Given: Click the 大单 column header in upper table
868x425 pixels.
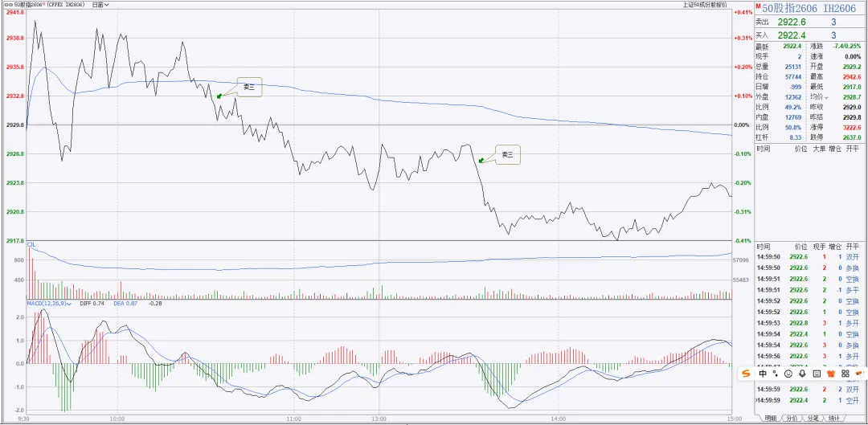Looking at the screenshot, I should (x=819, y=149).
